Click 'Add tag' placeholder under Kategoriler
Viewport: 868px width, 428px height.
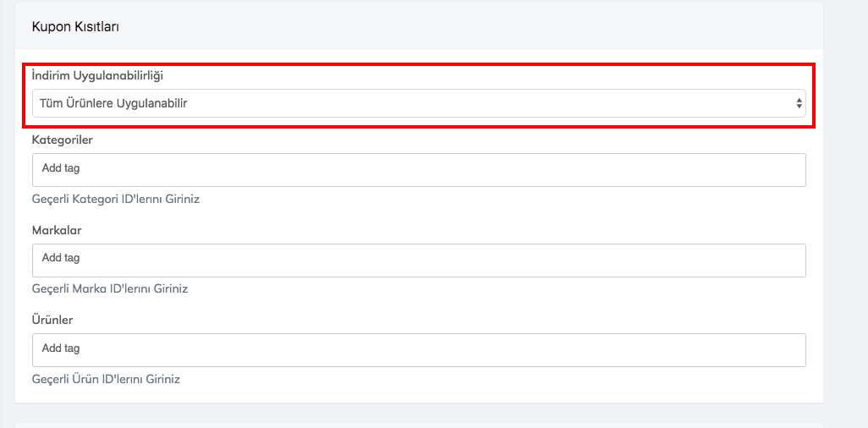pyautogui.click(x=61, y=168)
